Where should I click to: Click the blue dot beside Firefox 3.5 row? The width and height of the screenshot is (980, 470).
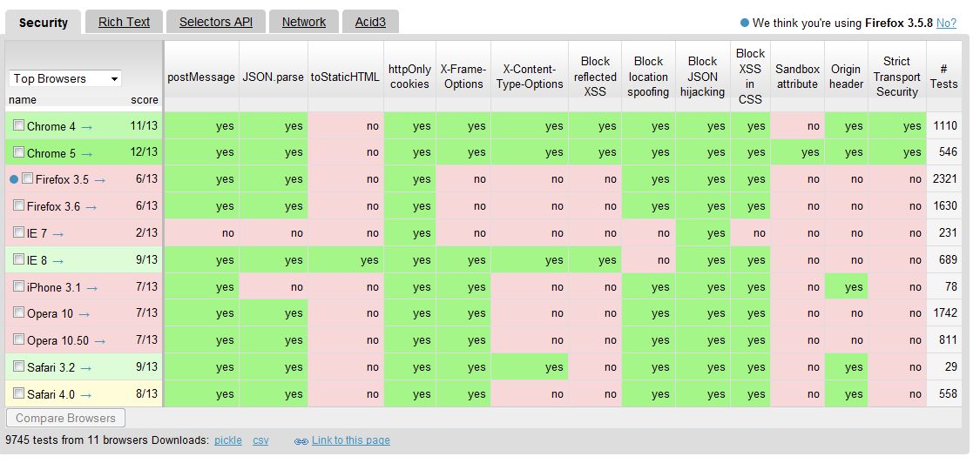tap(14, 179)
